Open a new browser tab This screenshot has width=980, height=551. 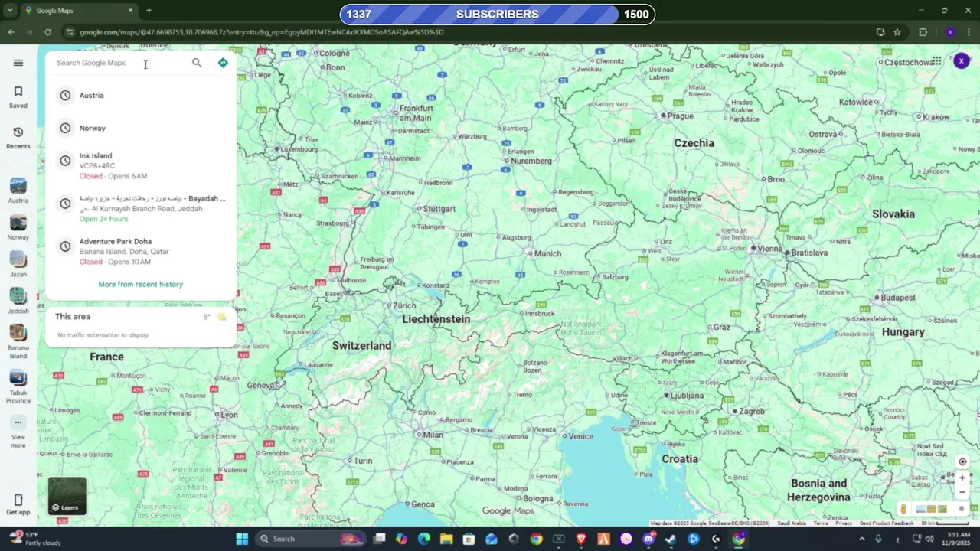tap(149, 11)
